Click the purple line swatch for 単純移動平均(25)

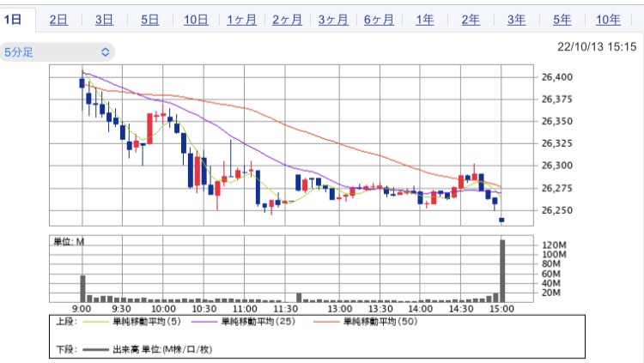[x=204, y=322]
